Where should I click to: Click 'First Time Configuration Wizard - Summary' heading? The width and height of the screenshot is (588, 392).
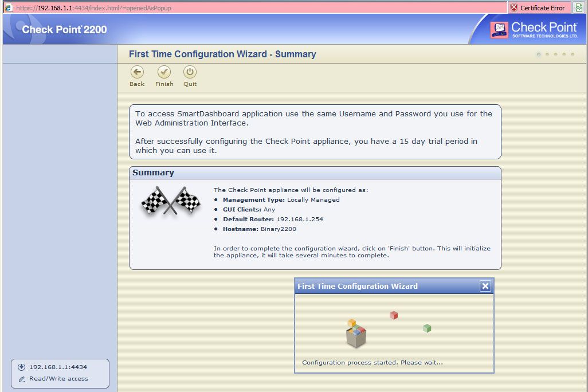pos(222,54)
